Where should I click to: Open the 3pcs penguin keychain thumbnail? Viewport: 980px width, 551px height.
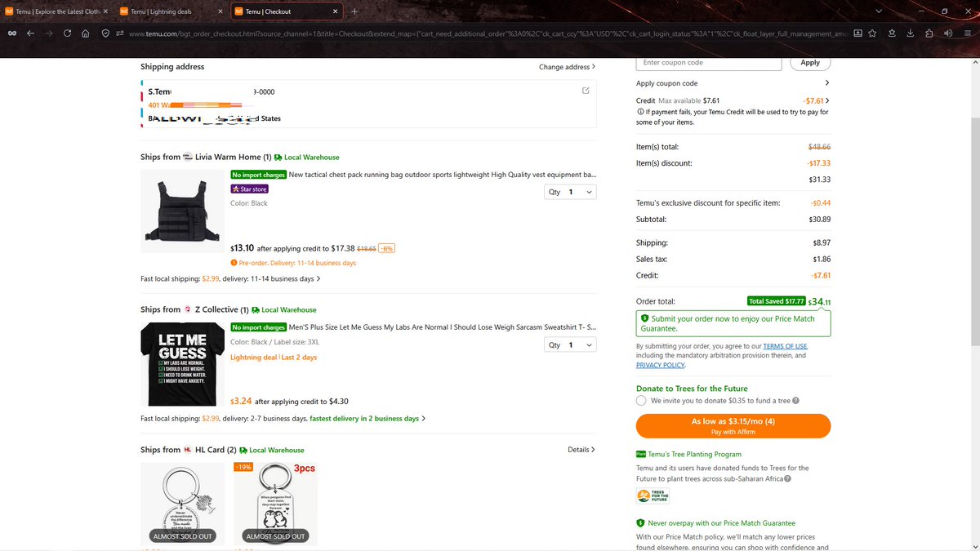click(275, 504)
